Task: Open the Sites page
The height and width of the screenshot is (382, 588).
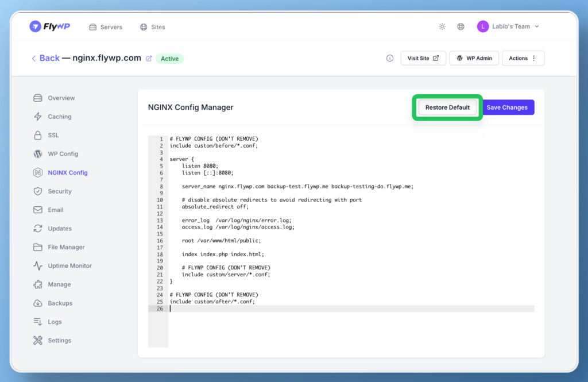Action: pyautogui.click(x=152, y=27)
